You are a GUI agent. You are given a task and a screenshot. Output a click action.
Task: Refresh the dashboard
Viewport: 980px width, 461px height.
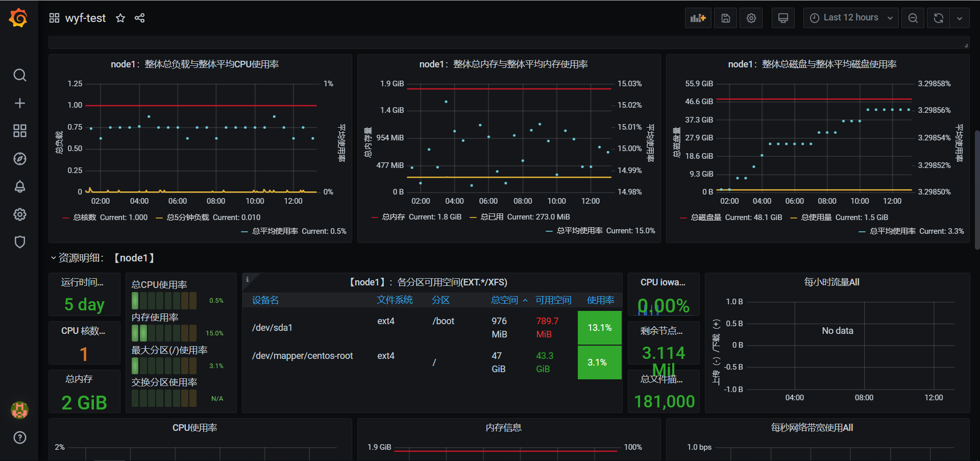(x=938, y=18)
